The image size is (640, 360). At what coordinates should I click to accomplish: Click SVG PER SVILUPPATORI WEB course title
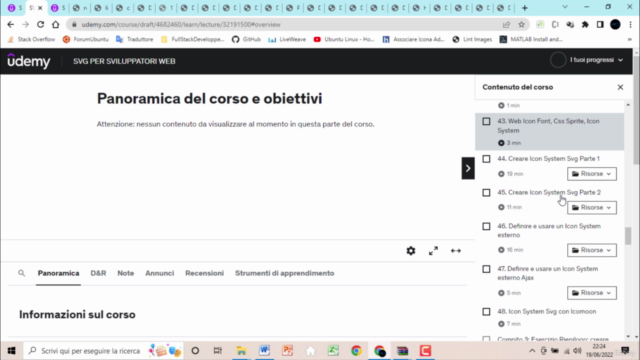tap(124, 61)
